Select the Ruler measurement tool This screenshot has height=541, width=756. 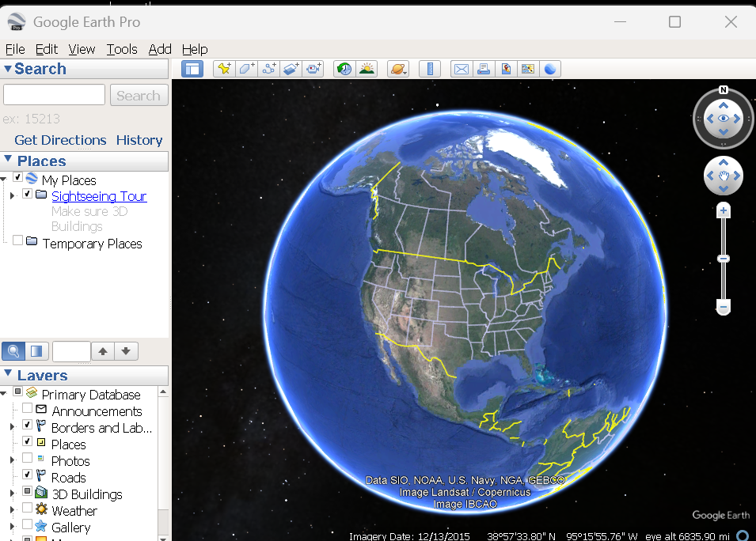[x=430, y=69]
